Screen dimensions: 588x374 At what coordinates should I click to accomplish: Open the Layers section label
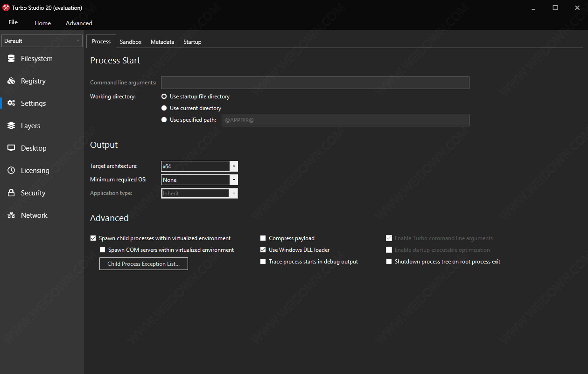(30, 126)
